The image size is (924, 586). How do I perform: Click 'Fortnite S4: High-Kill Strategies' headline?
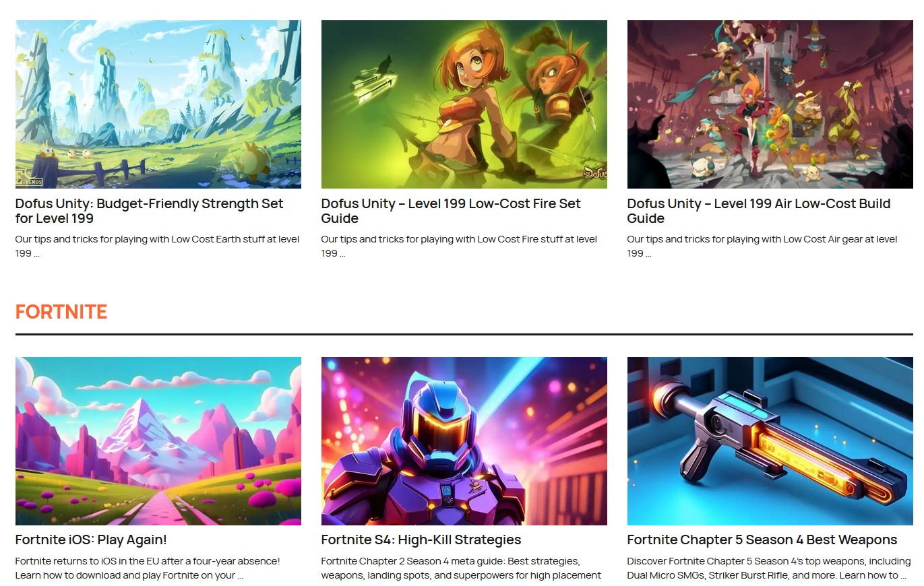click(421, 540)
